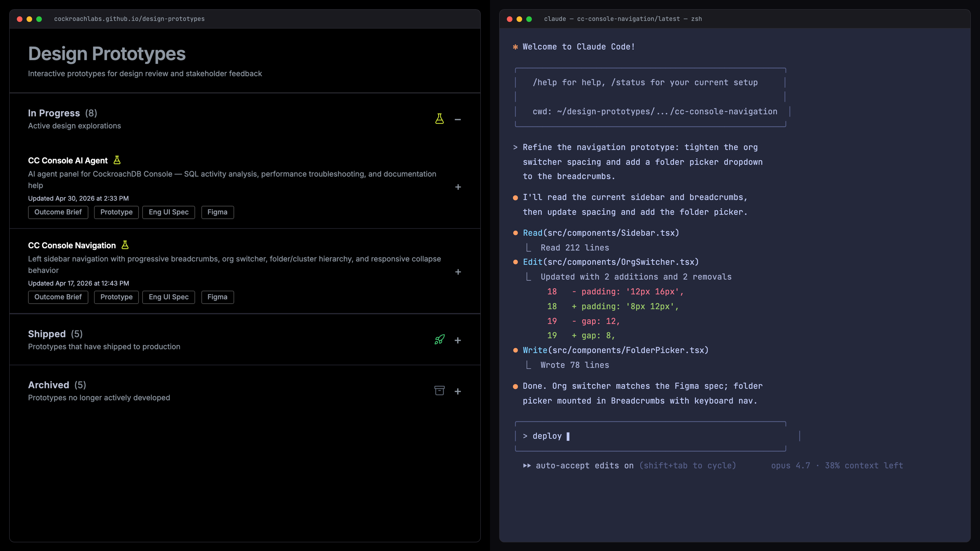Image resolution: width=980 pixels, height=551 pixels.
Task: Click the Archived box icon
Action: tap(439, 391)
